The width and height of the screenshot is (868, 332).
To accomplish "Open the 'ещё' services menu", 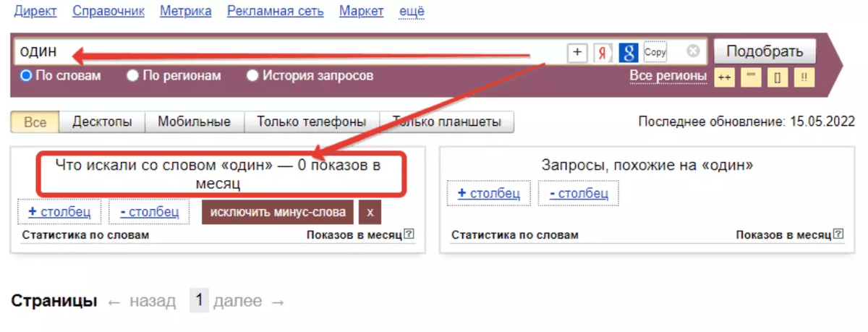I will tap(412, 12).
